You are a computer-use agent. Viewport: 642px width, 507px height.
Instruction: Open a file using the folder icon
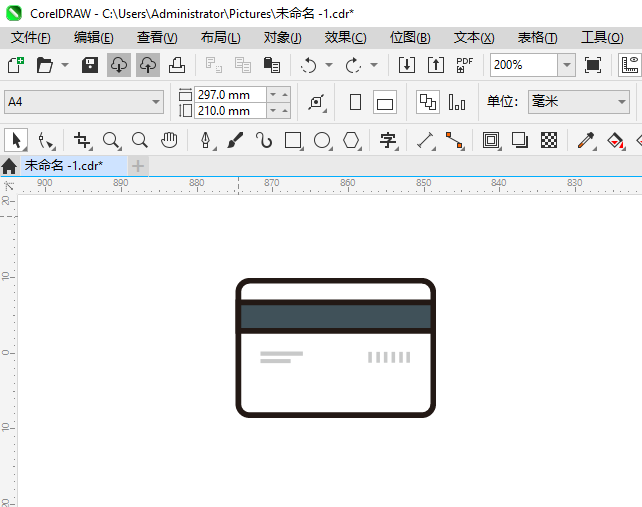(44, 65)
